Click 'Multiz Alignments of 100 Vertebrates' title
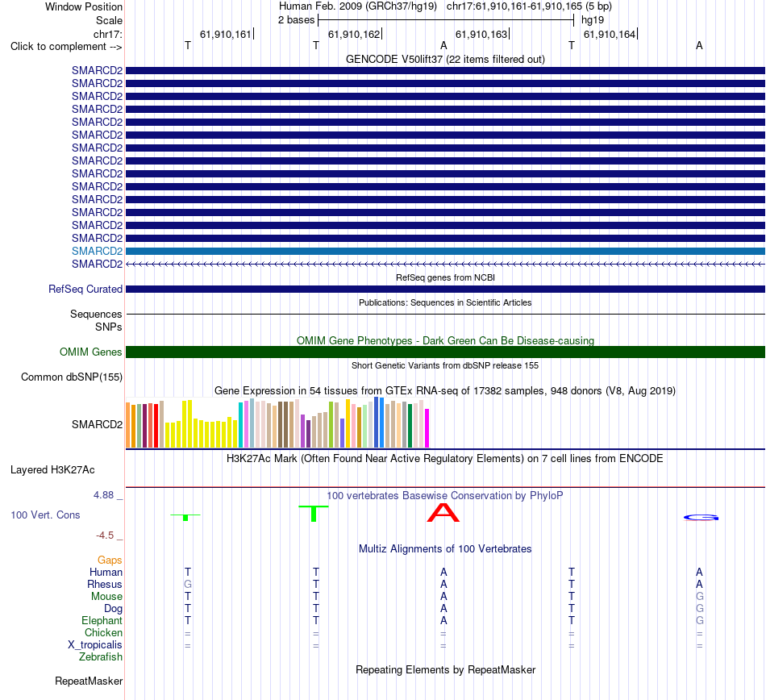 pos(445,548)
